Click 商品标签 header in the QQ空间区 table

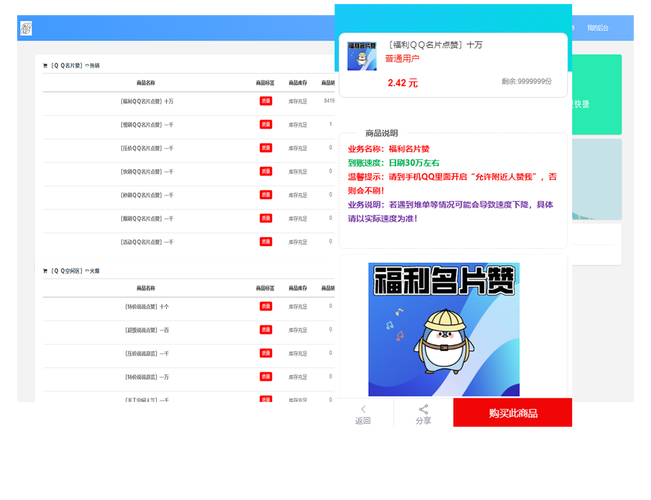click(x=265, y=288)
